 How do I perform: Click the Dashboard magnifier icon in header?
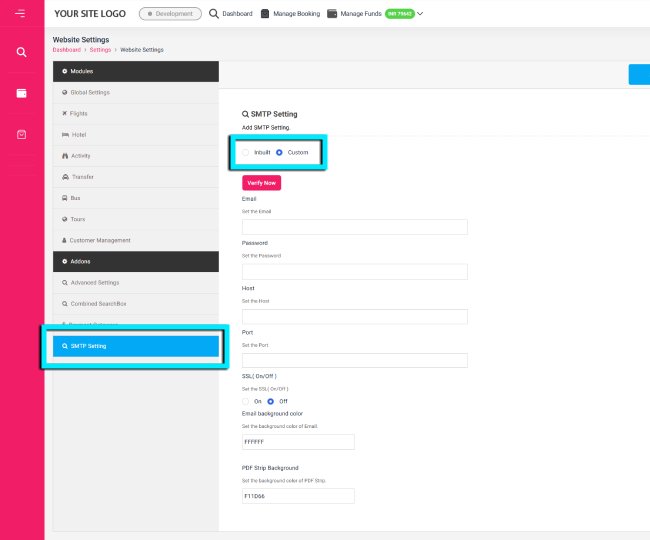(x=214, y=14)
